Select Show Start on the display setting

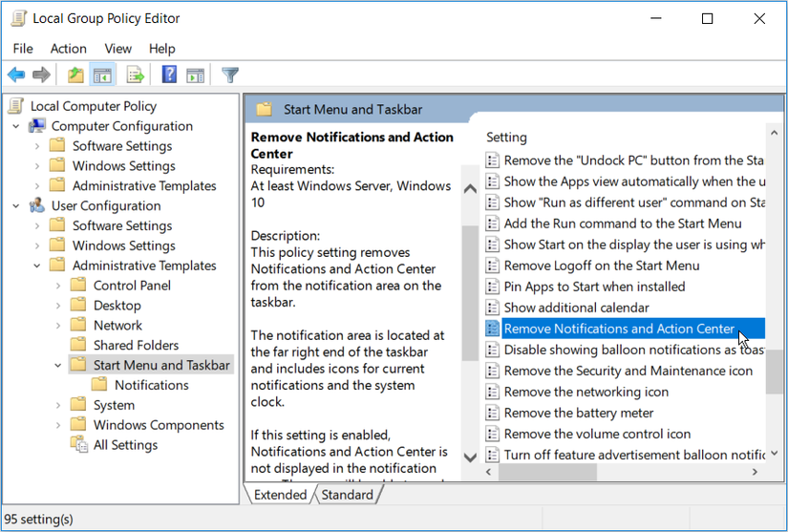pos(634,245)
